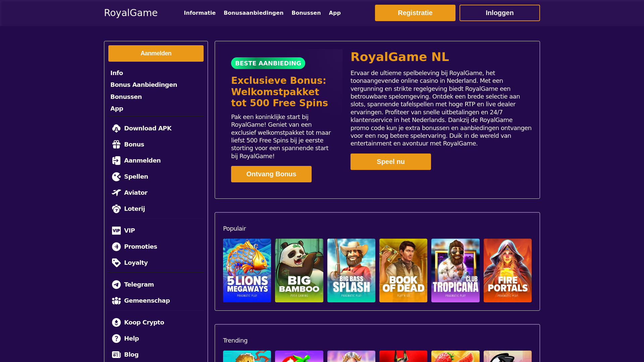Click the VIP badge icon
Screen dimensions: 644x362
tap(116, 231)
